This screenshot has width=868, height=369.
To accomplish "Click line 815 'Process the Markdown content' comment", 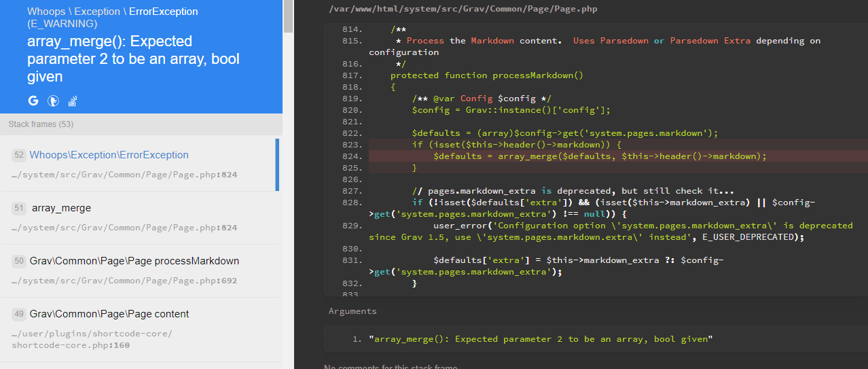I will (x=594, y=46).
